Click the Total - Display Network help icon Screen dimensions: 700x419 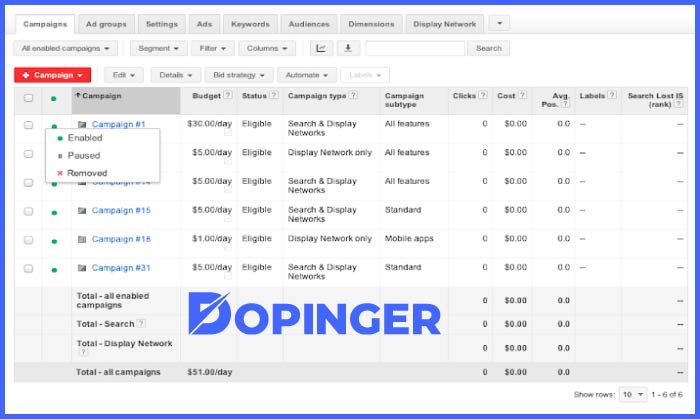pyautogui.click(x=83, y=352)
